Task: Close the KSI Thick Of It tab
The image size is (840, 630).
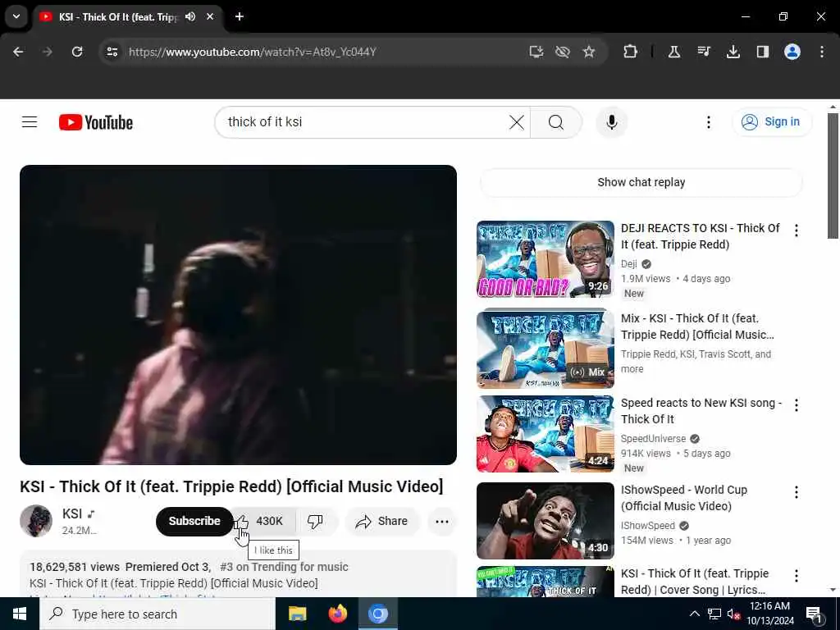Action: 210,16
